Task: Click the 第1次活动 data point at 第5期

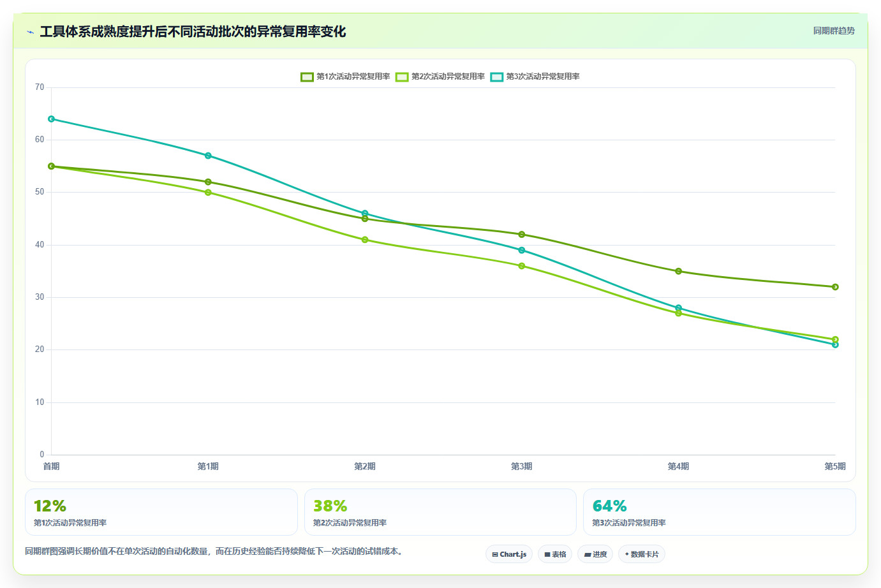Action: (x=835, y=287)
